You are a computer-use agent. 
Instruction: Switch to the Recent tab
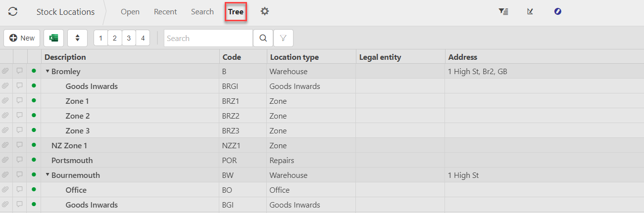(165, 12)
